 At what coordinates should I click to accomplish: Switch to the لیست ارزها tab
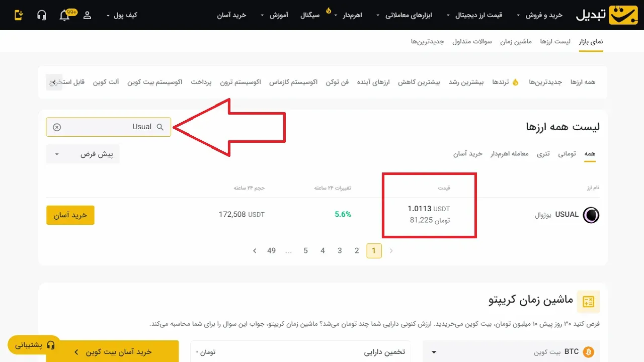pyautogui.click(x=555, y=41)
